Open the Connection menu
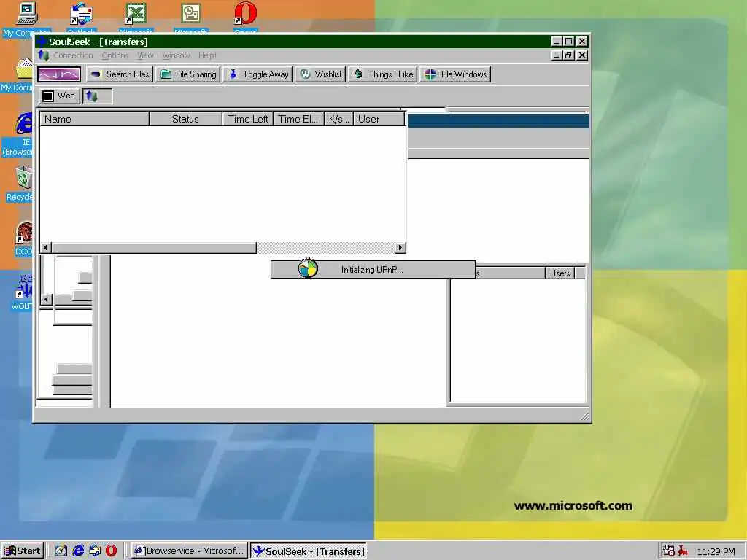 click(x=73, y=55)
